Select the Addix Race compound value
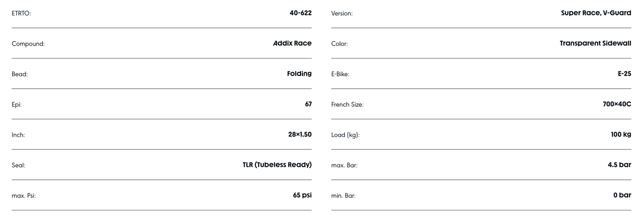644x219 pixels. click(x=292, y=43)
